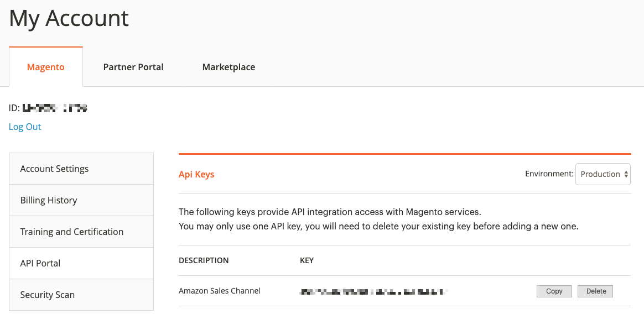Open the Partner Portal tab
Screen dimensions: 644x314
tap(133, 67)
